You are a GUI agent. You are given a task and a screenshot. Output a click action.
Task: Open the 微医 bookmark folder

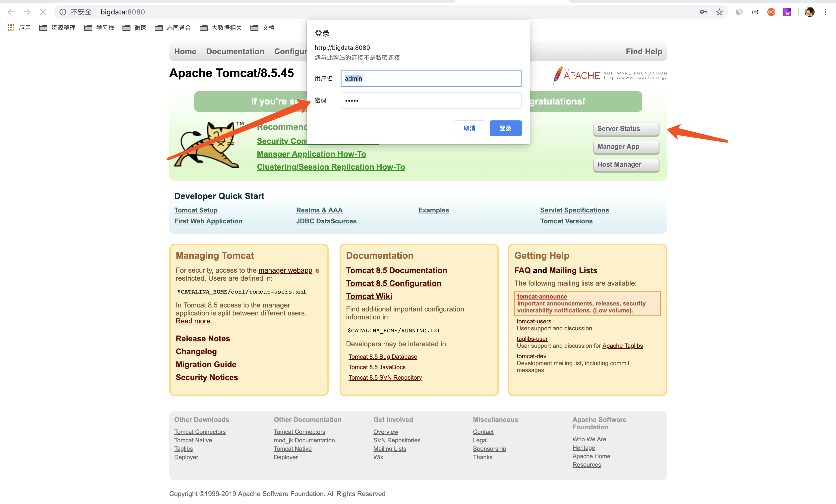(134, 27)
